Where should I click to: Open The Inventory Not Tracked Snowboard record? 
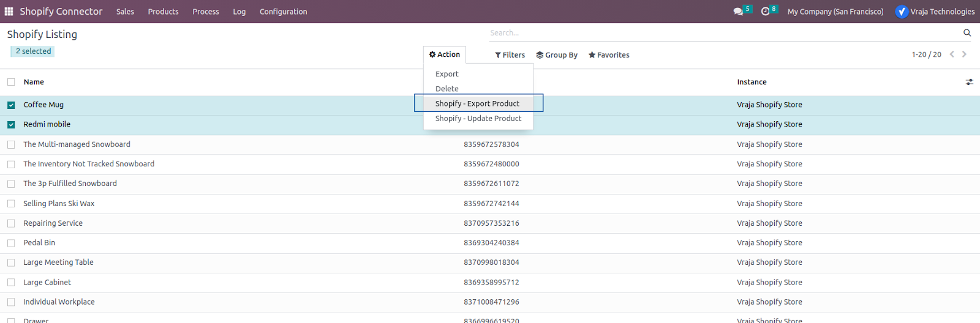(x=89, y=164)
